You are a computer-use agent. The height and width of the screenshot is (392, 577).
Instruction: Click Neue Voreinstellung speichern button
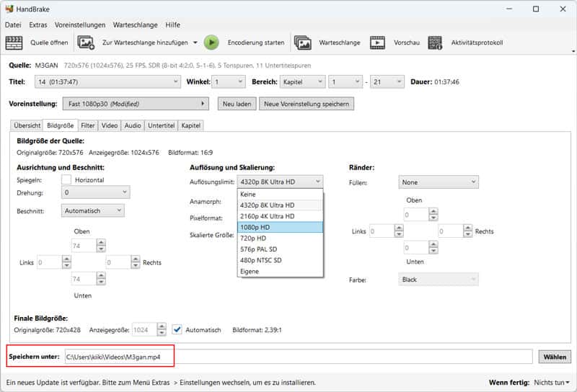(x=307, y=104)
